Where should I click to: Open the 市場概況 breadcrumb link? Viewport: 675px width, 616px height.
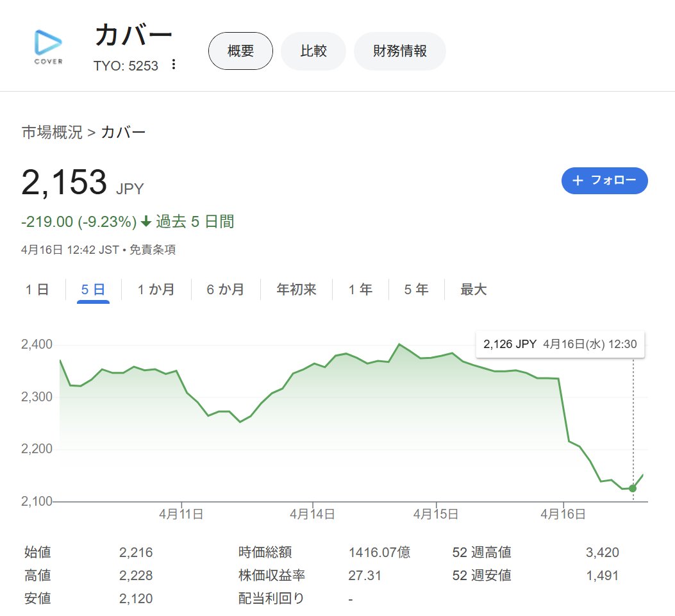pos(52,133)
